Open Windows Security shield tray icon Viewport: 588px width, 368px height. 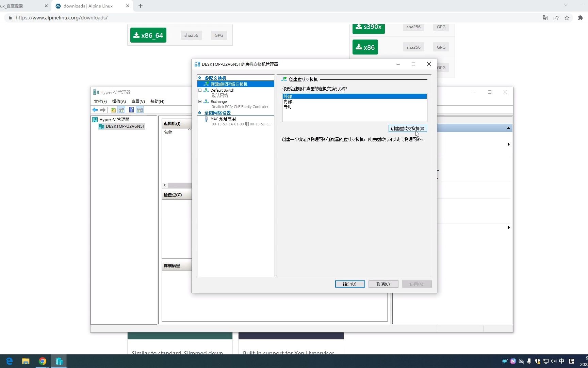(537, 361)
